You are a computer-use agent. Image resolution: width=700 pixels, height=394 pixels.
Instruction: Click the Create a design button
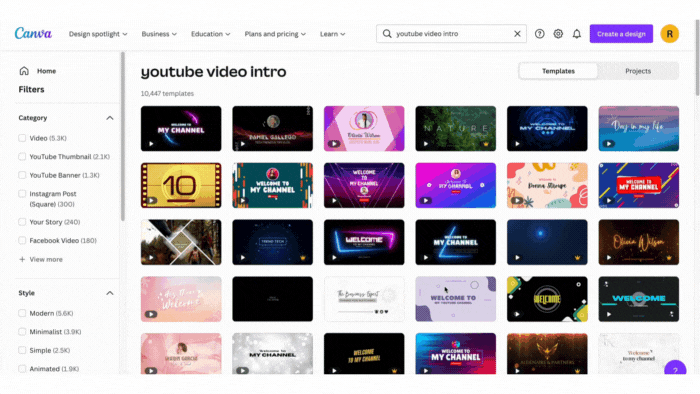click(x=621, y=34)
